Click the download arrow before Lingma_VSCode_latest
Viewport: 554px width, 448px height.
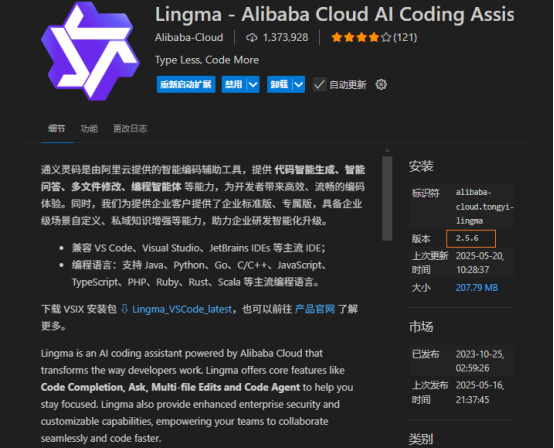pos(124,309)
